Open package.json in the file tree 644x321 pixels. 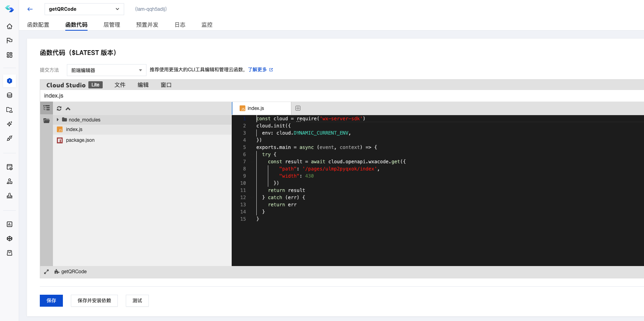pyautogui.click(x=142, y=140)
